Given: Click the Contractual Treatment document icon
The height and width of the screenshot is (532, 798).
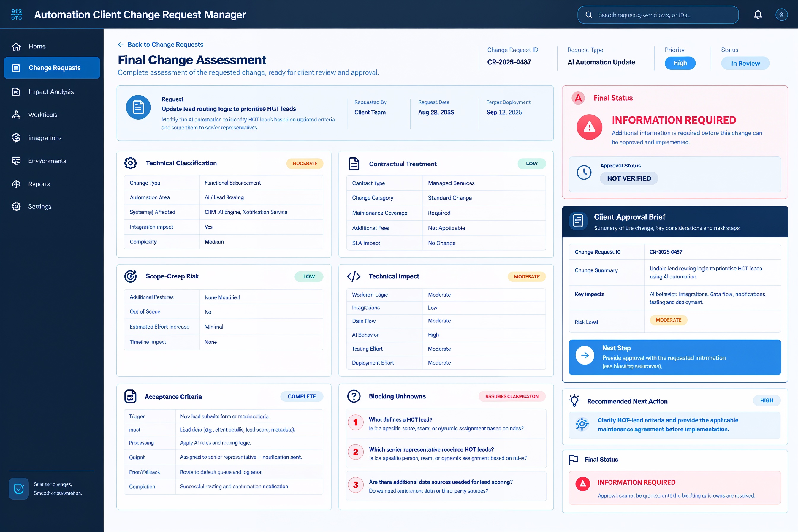Looking at the screenshot, I should tap(354, 164).
